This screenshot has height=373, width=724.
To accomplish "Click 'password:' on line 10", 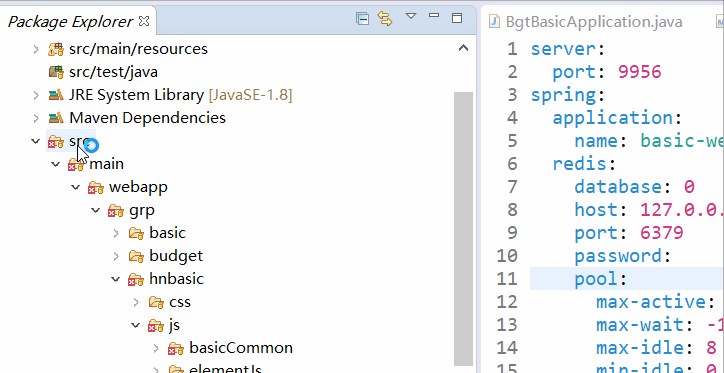I will coord(622,256).
